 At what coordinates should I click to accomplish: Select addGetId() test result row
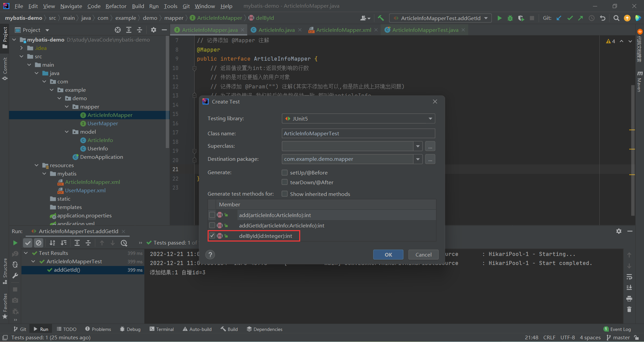pyautogui.click(x=83, y=270)
